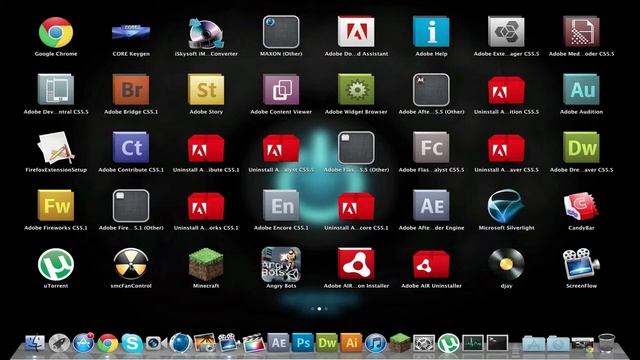640x360 pixels.
Task: Click the Launchpad rocket in the Dock
Action: pyautogui.click(x=60, y=343)
